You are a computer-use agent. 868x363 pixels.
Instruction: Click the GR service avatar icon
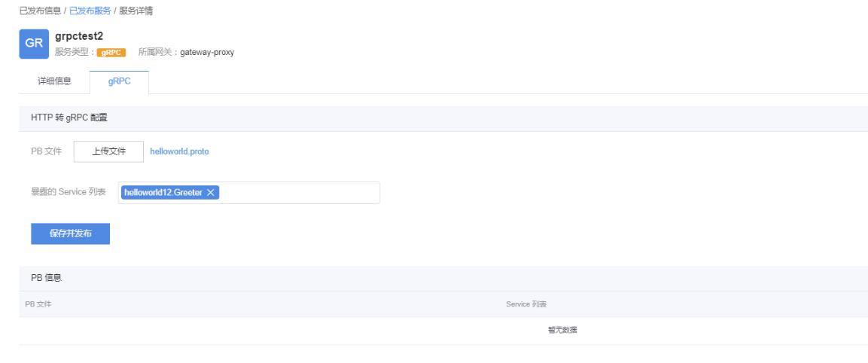point(34,44)
